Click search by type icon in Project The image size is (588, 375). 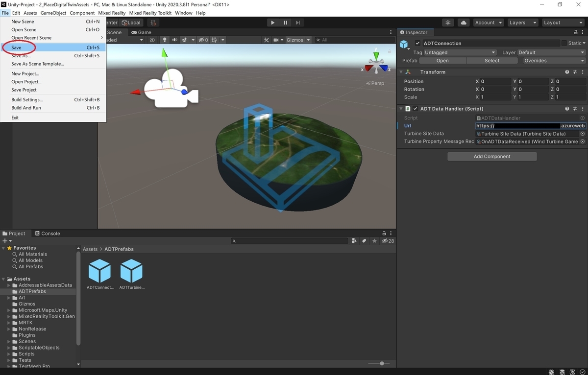(354, 241)
